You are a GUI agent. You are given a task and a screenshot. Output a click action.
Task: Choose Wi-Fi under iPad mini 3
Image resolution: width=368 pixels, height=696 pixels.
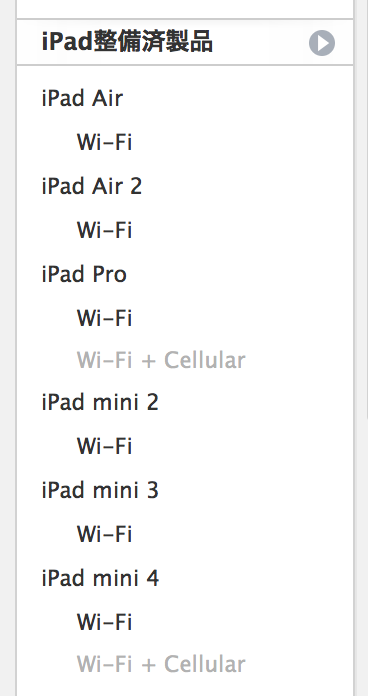coord(104,534)
